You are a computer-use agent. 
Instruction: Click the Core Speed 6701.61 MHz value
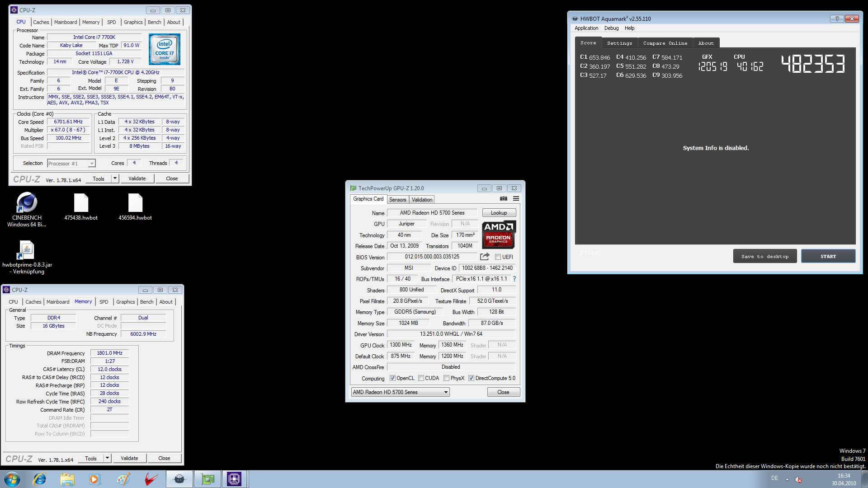[68, 122]
